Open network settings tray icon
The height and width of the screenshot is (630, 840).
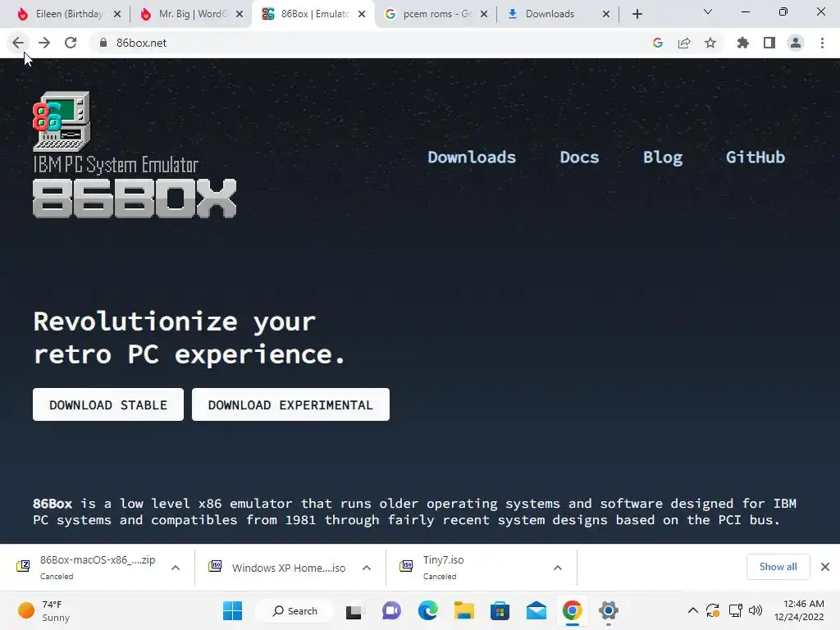(736, 610)
